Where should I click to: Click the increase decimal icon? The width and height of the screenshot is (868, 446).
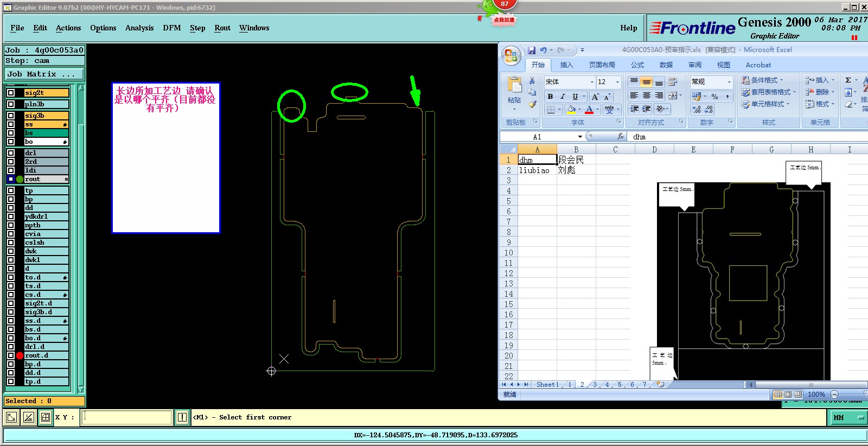[x=697, y=110]
